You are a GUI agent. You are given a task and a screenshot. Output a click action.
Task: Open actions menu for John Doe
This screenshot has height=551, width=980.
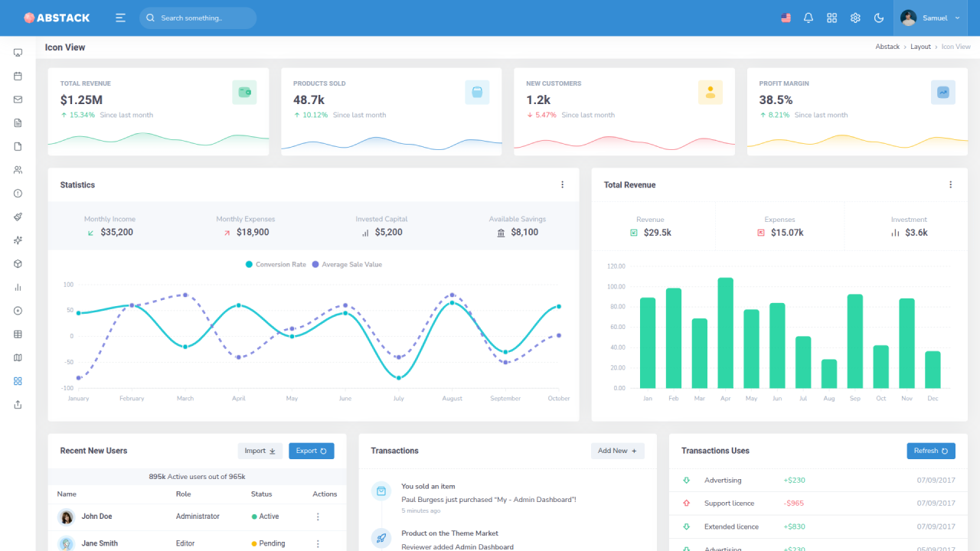(318, 517)
